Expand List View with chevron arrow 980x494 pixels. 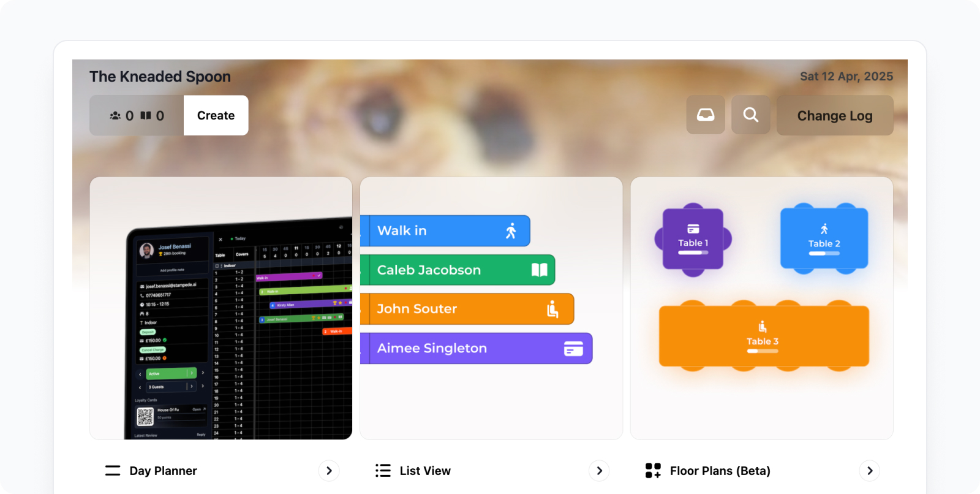[x=599, y=471]
